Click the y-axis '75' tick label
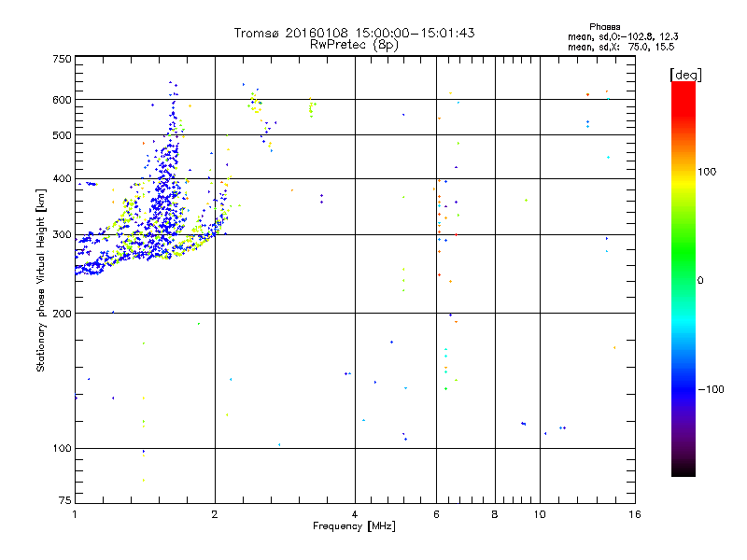This screenshot has height=560, width=747. 65,500
